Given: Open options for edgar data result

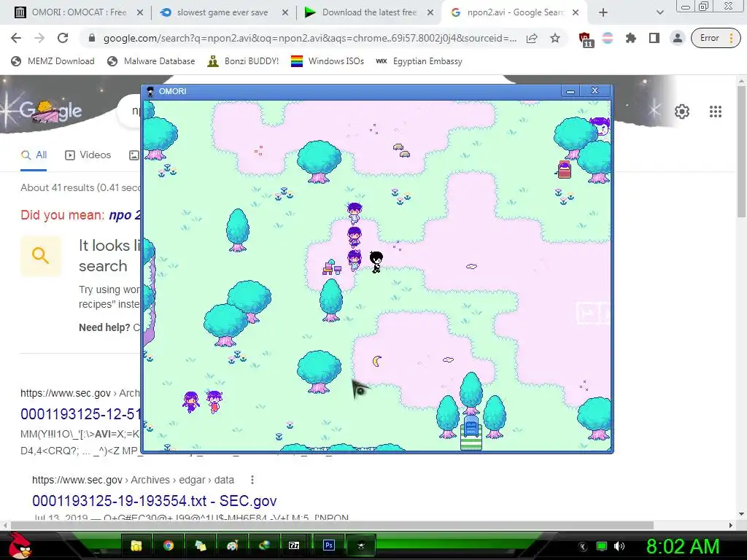Looking at the screenshot, I should (x=252, y=480).
